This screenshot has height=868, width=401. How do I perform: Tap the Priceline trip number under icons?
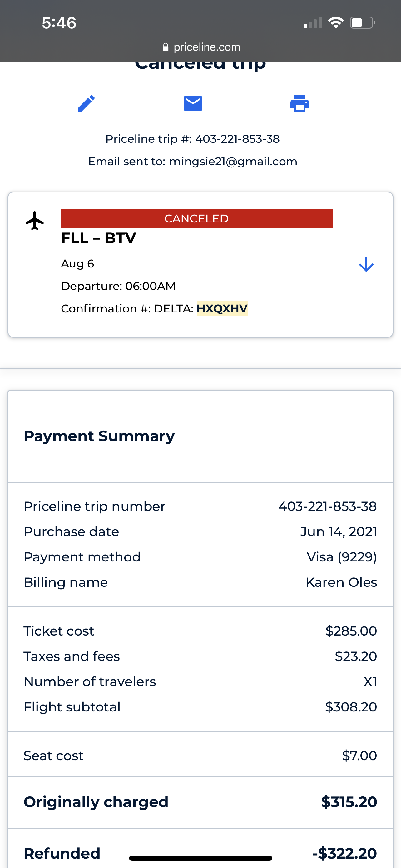[x=237, y=139]
